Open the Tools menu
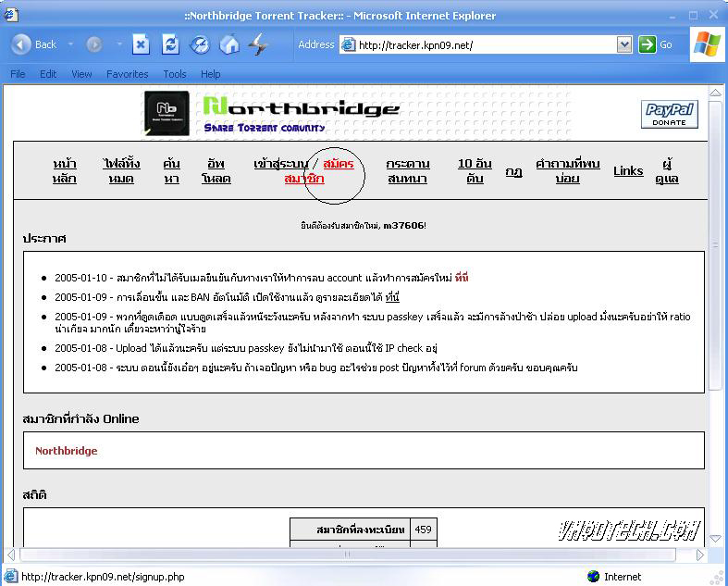728x586 pixels. click(x=175, y=74)
